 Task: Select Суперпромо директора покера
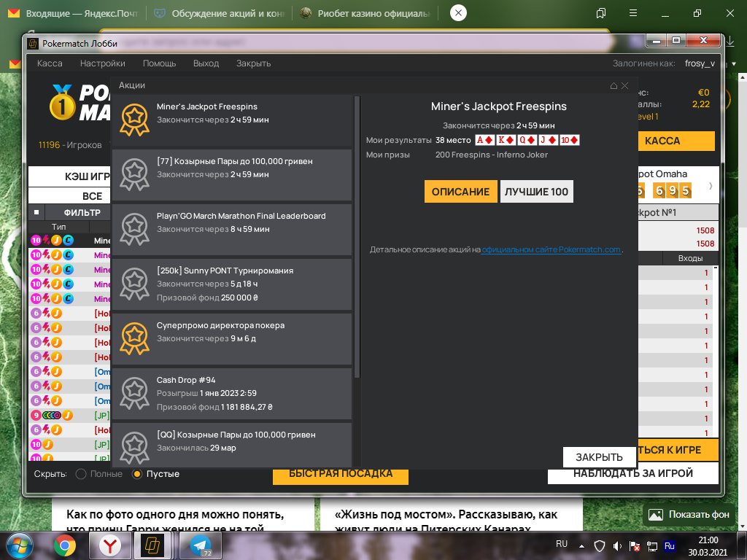(x=220, y=326)
